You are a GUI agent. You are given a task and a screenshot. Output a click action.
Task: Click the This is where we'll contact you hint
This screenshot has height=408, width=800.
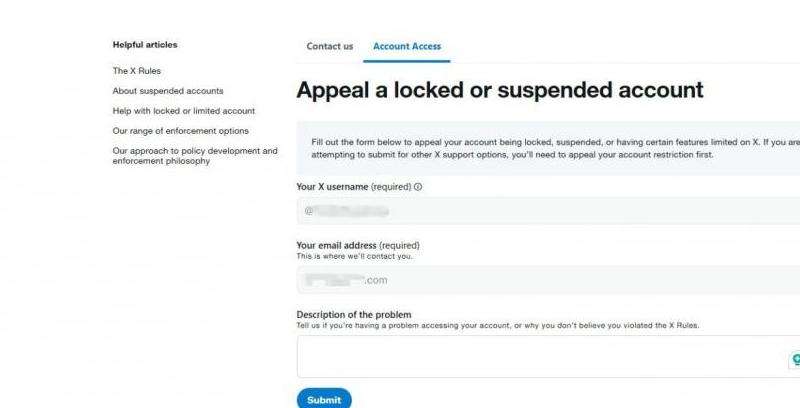[x=354, y=256]
